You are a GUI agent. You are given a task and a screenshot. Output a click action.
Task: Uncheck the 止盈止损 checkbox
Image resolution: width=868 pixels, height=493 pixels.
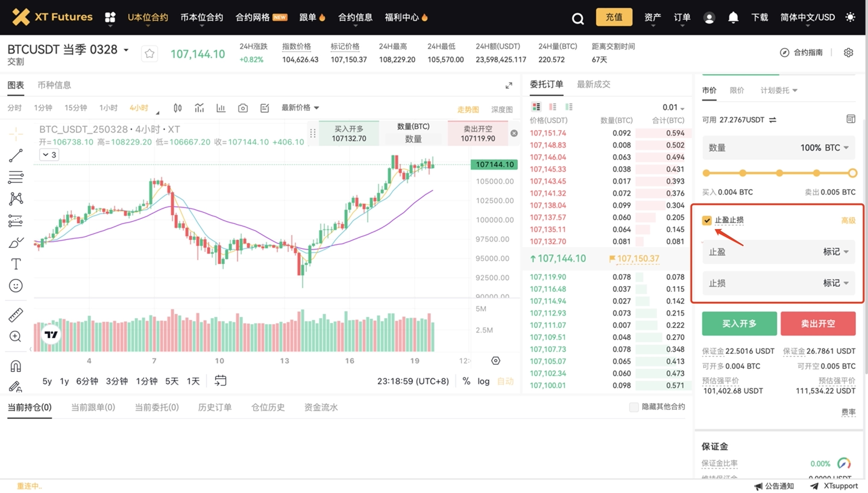click(x=707, y=221)
